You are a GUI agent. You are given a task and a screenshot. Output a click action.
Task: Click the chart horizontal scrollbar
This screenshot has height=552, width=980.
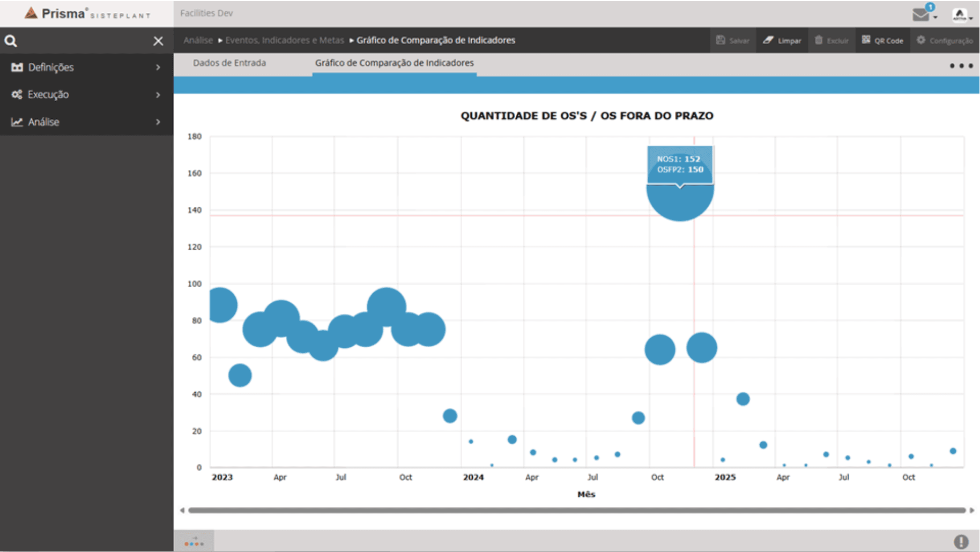click(576, 510)
